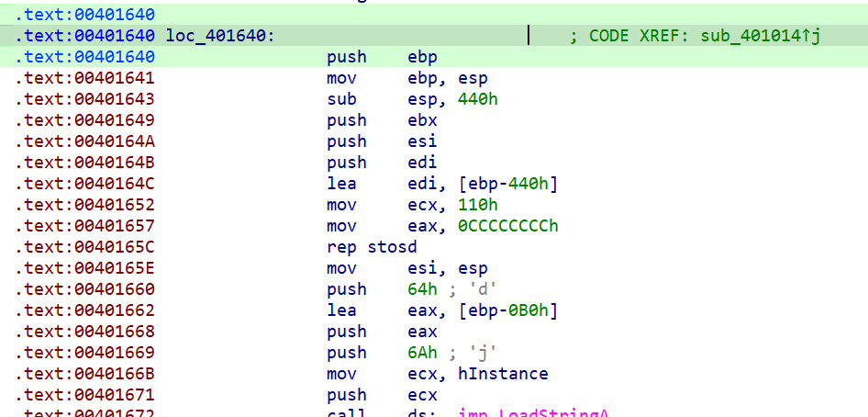Jump to the hInstance variable

tap(503, 374)
